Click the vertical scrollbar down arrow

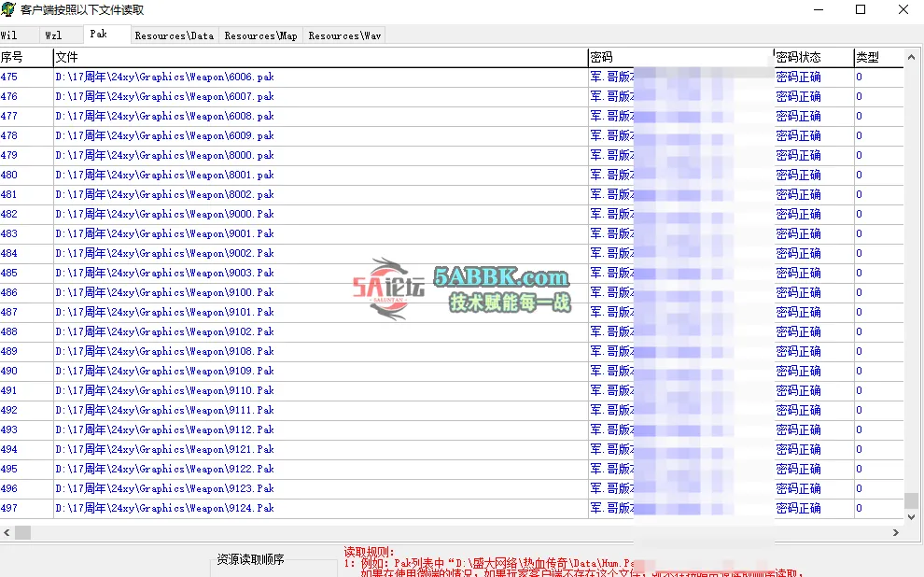coord(911,517)
